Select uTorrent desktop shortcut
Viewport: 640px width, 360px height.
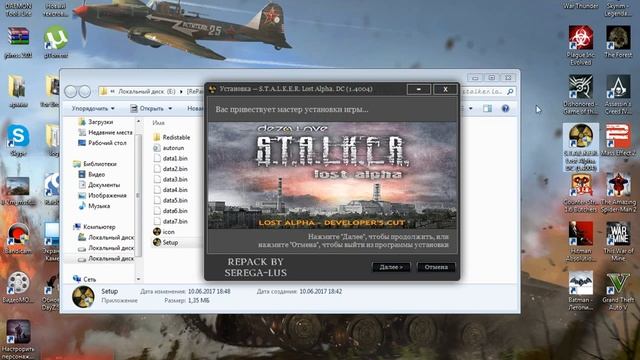click(x=56, y=42)
